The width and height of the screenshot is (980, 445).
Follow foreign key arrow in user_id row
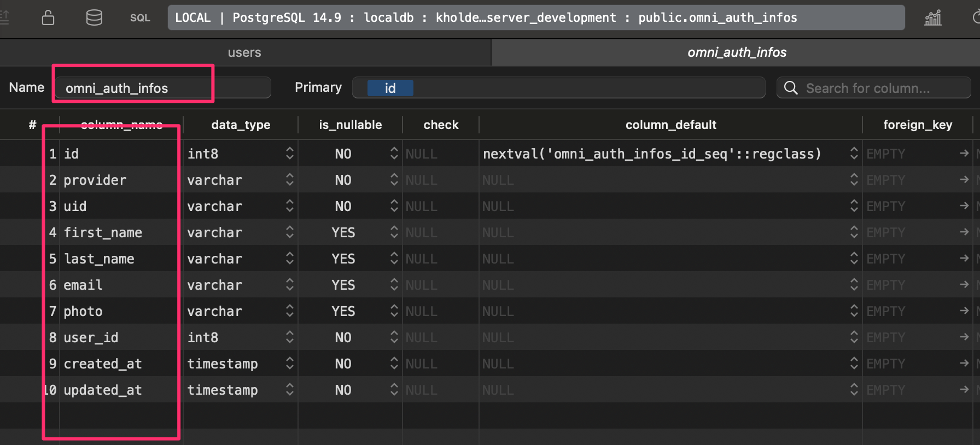pyautogui.click(x=964, y=337)
